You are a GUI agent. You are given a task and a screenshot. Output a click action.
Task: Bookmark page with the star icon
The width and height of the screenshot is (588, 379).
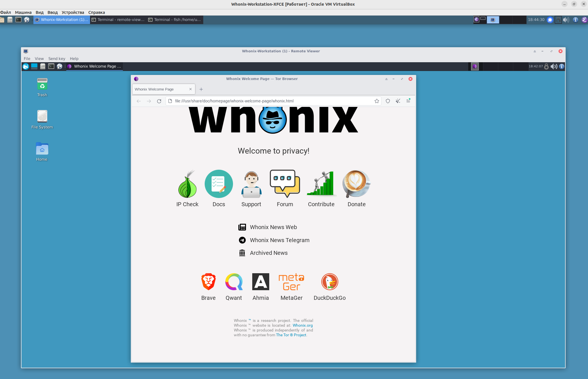click(x=377, y=101)
